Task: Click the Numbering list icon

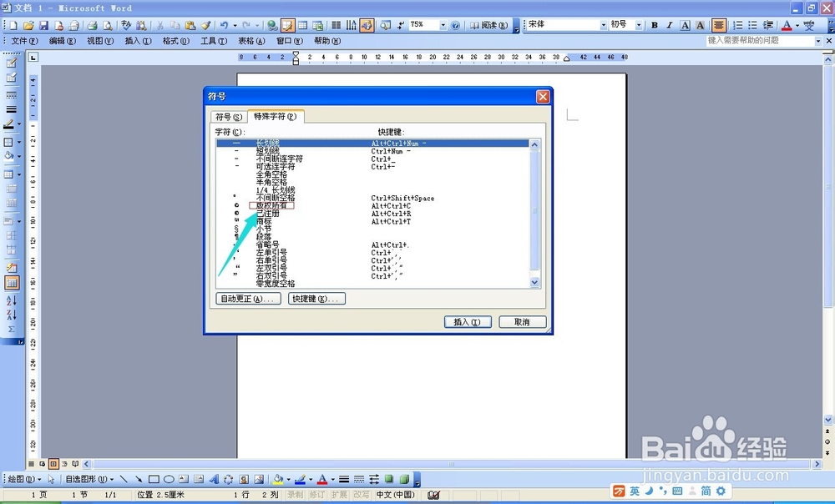Action: [737, 25]
